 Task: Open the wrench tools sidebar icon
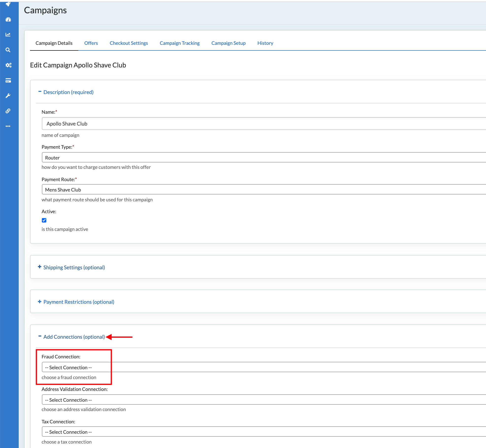click(x=8, y=96)
